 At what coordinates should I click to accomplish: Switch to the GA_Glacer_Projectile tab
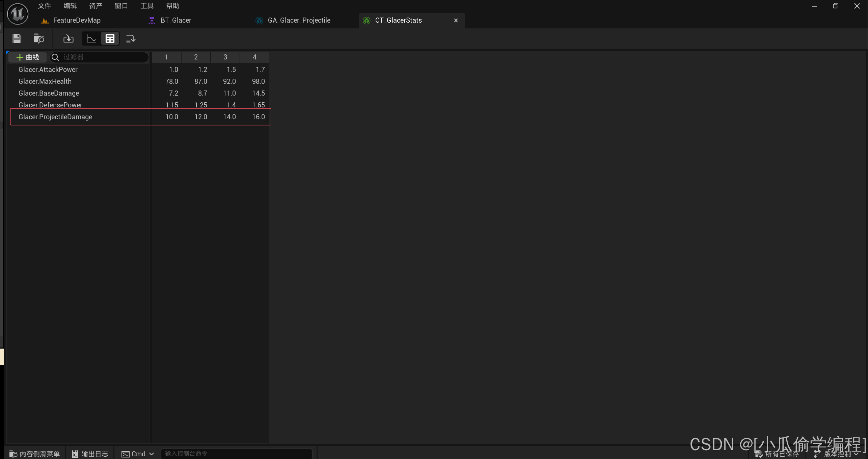click(x=299, y=20)
